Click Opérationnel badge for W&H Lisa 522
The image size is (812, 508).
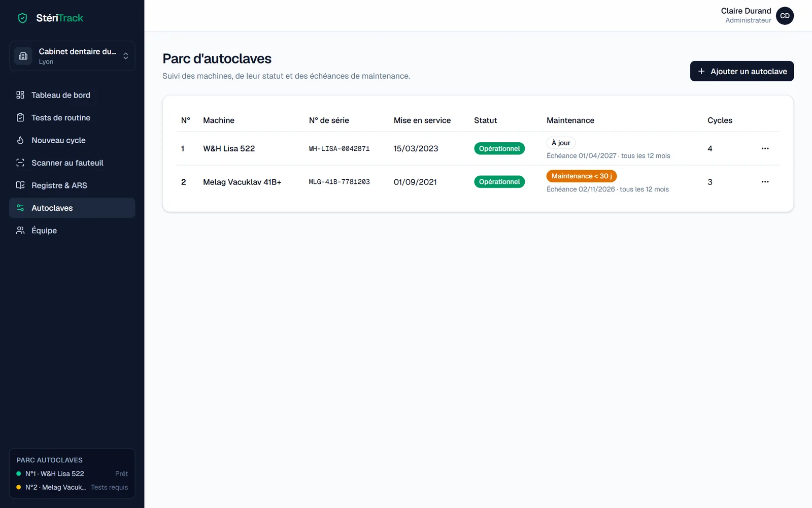tap(499, 148)
